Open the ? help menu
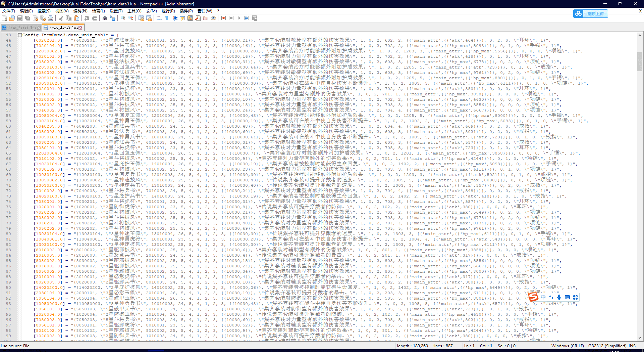 (x=218, y=11)
